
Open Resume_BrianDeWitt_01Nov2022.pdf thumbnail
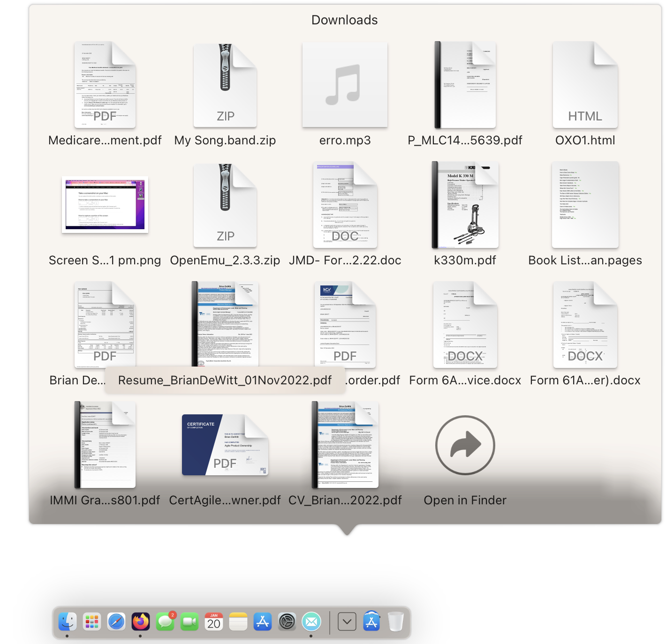[x=225, y=324]
